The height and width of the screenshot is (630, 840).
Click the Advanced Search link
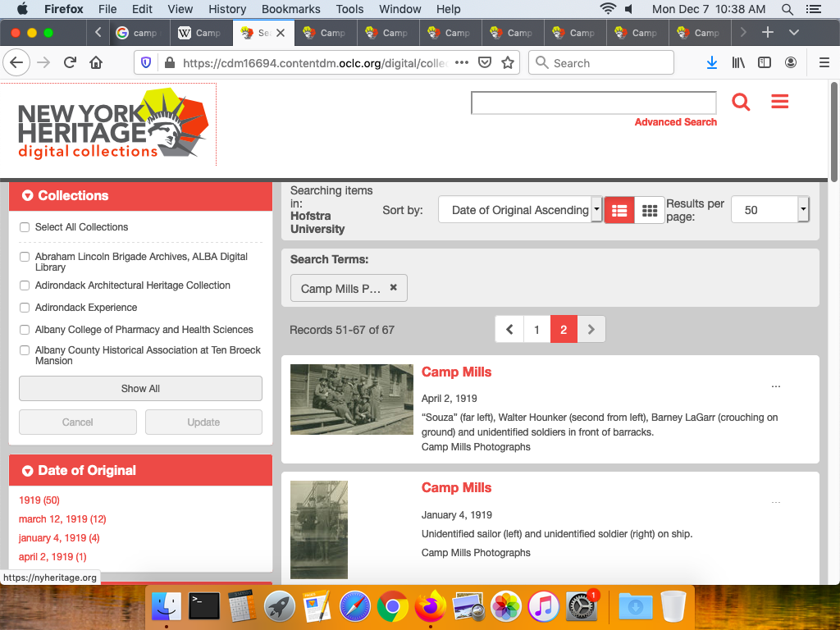coord(675,122)
